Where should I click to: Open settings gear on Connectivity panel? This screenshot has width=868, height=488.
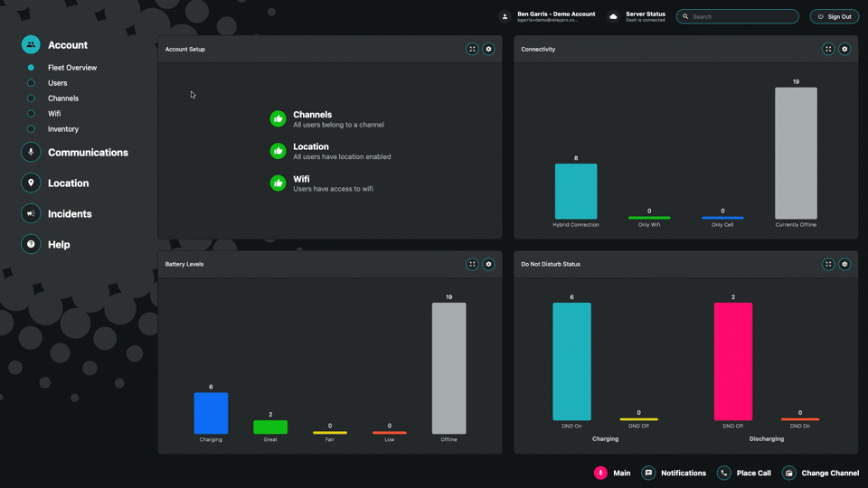tap(844, 49)
